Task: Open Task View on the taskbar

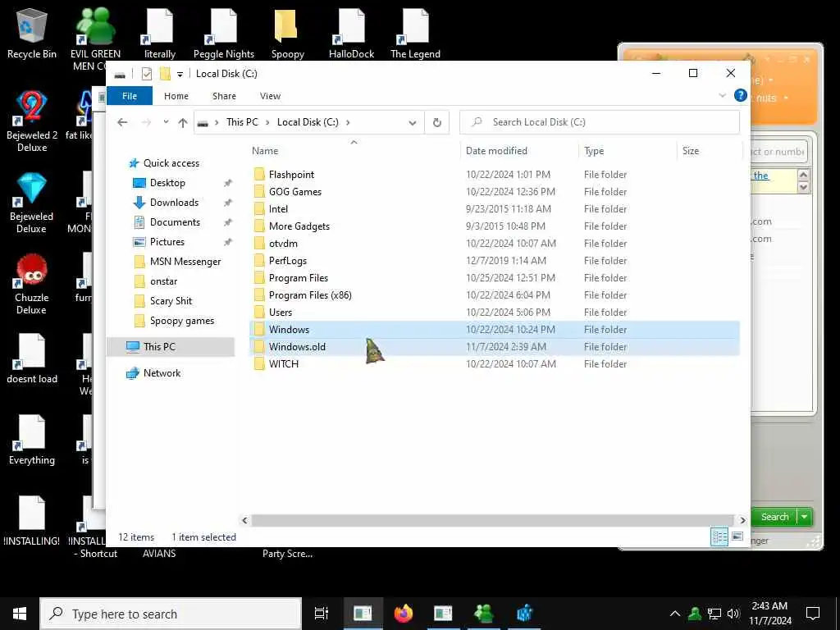Action: tap(322, 614)
